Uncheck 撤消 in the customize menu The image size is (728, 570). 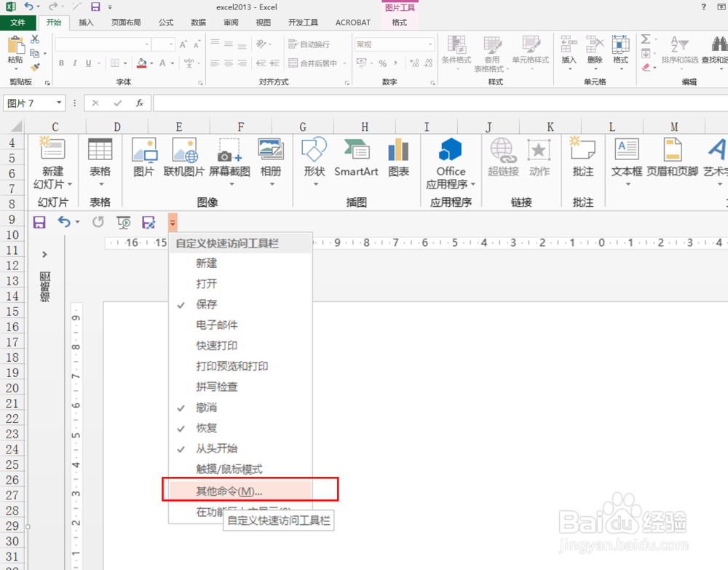point(207,408)
